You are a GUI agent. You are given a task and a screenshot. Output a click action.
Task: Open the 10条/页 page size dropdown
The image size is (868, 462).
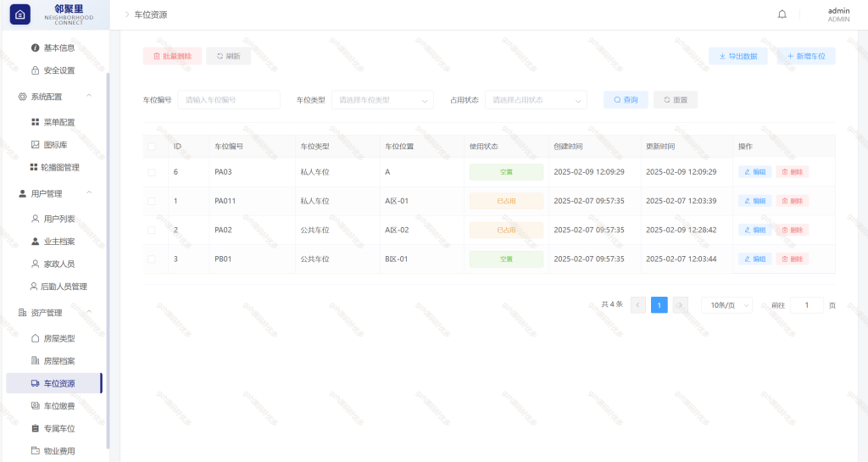(x=726, y=305)
